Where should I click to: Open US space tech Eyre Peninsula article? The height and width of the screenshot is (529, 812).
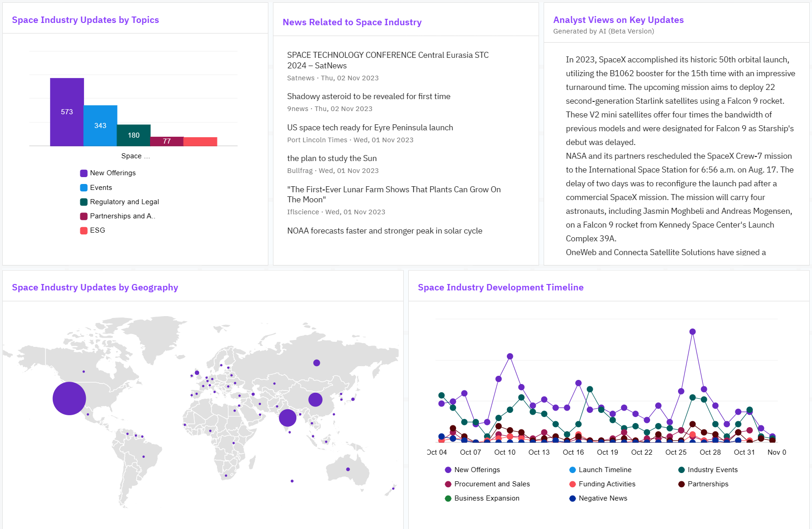[x=370, y=128]
